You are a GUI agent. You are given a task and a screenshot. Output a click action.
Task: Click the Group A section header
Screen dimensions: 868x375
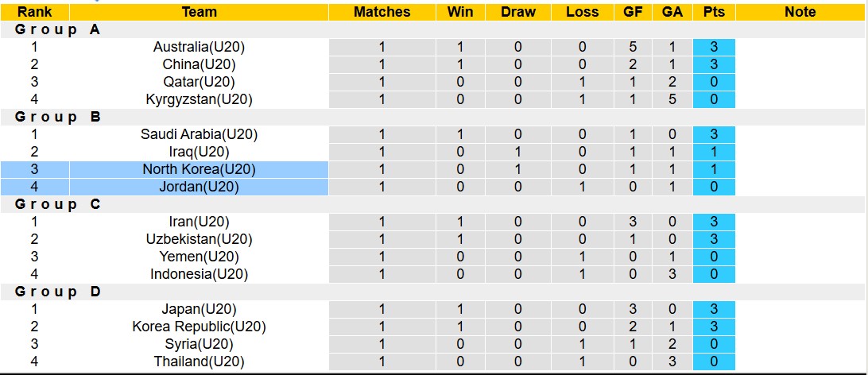pyautogui.click(x=47, y=29)
